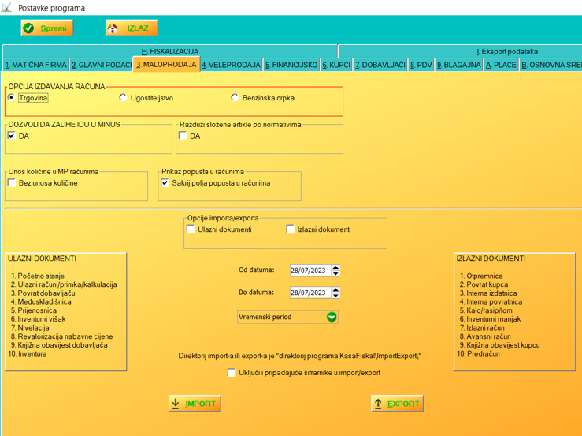Check the Ulazni dokument import/export option
This screenshot has width=582, height=436.
point(191,229)
